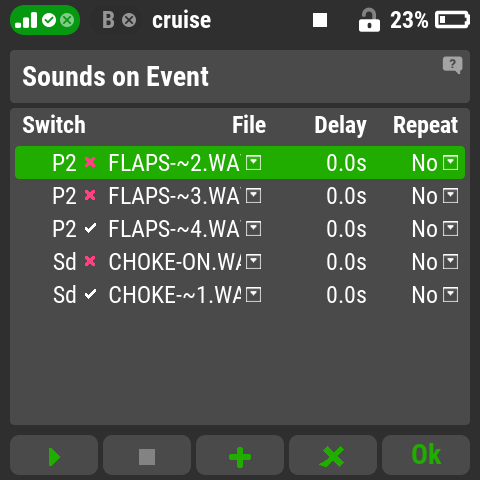Click the battery level icon
480x480 pixels.
(452, 20)
